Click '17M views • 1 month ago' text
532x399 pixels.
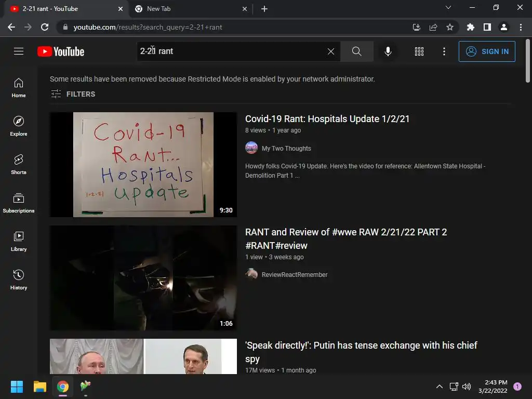tap(281, 370)
